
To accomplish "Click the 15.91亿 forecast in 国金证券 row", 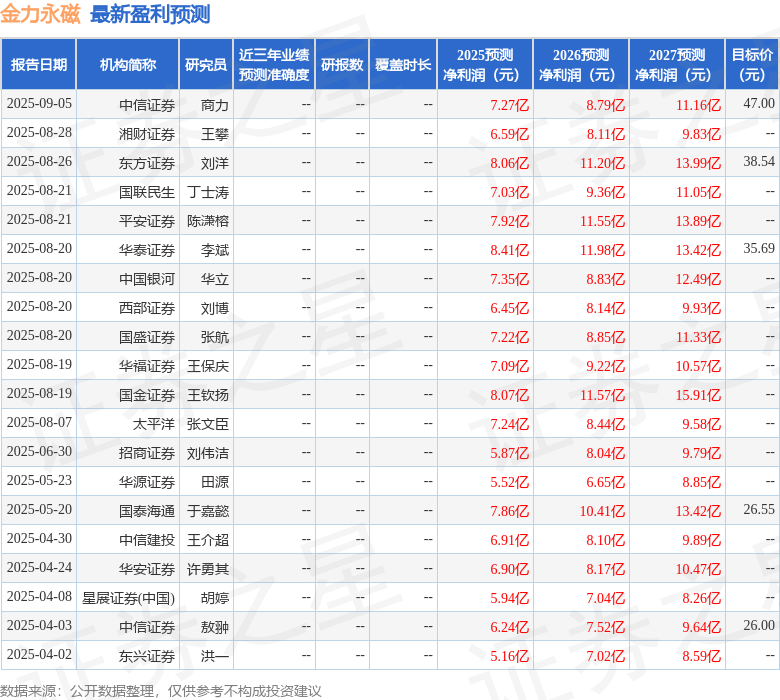I will point(698,395).
